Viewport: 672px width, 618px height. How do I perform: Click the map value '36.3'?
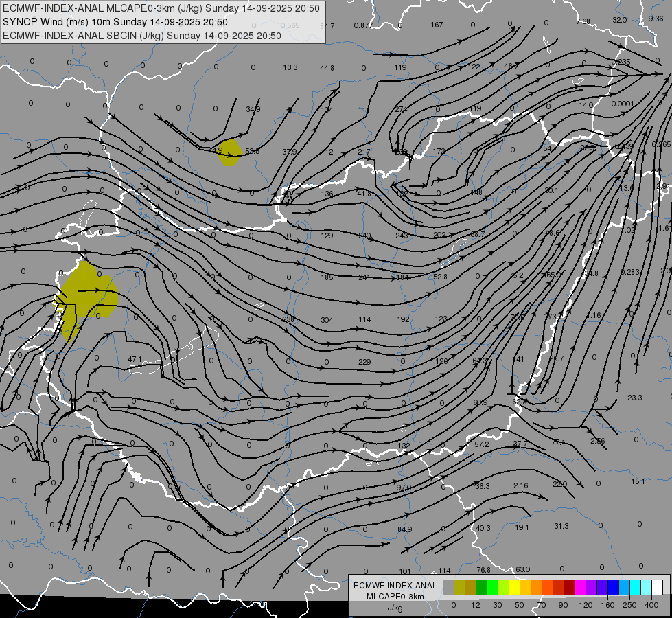[483, 486]
